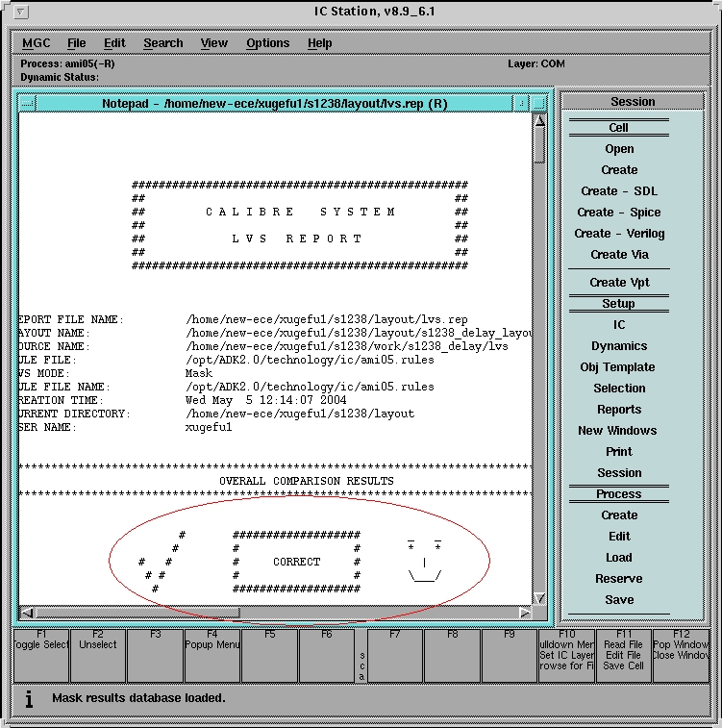Open the Help menu
Viewport: 722px width, 728px height.
(320, 43)
